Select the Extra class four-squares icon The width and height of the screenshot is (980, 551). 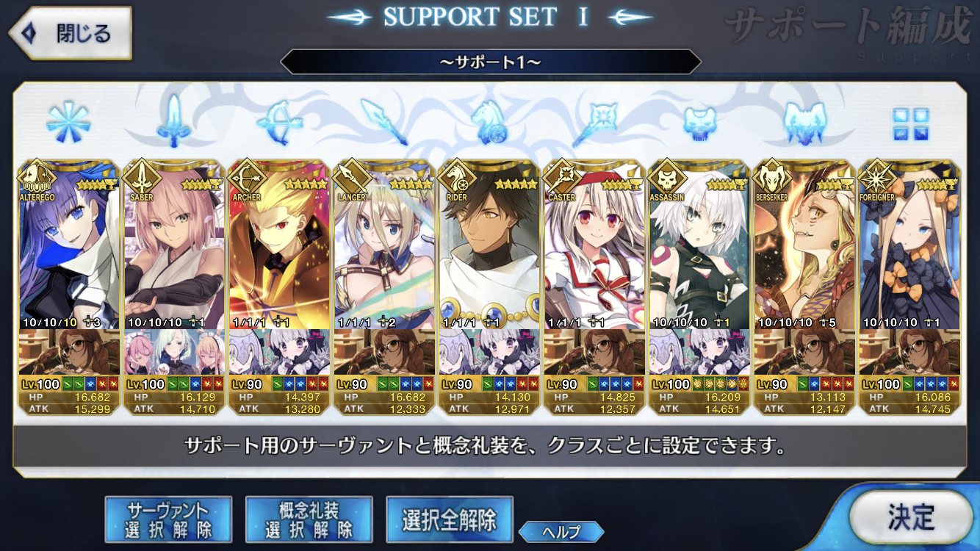(x=910, y=123)
